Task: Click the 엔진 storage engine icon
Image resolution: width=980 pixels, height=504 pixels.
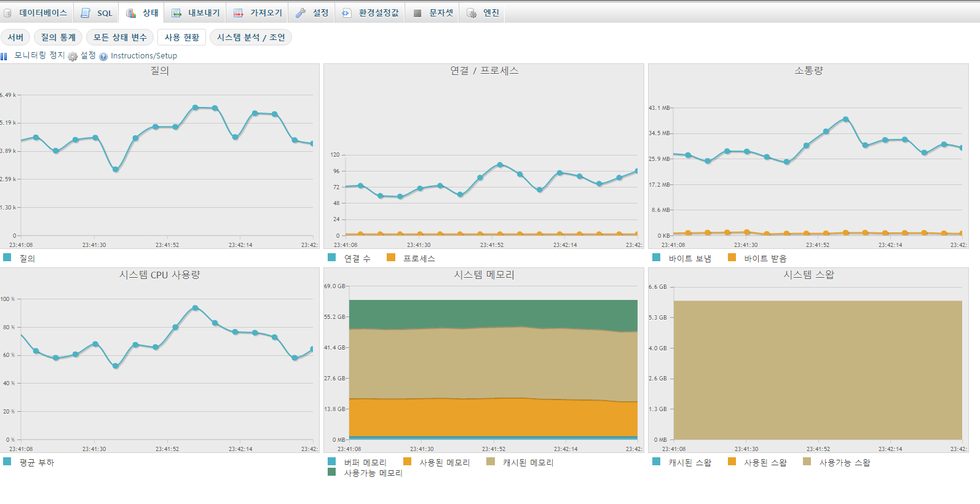Action: pyautogui.click(x=472, y=13)
